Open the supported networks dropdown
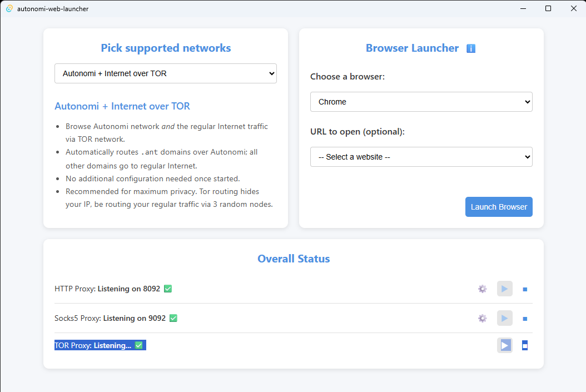Viewport: 586px width, 392px height. (x=166, y=73)
